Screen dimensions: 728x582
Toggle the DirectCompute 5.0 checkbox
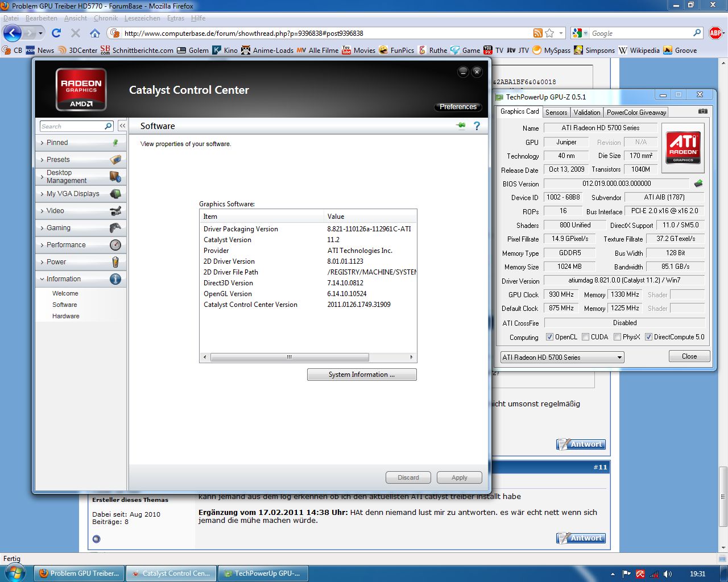pyautogui.click(x=648, y=337)
